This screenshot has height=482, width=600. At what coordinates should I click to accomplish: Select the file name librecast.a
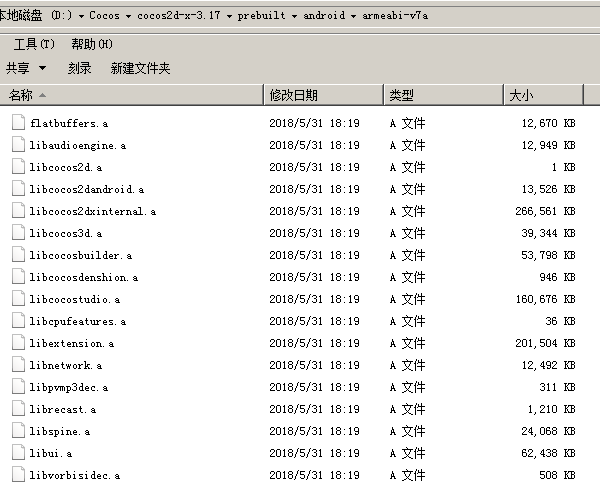tap(63, 409)
